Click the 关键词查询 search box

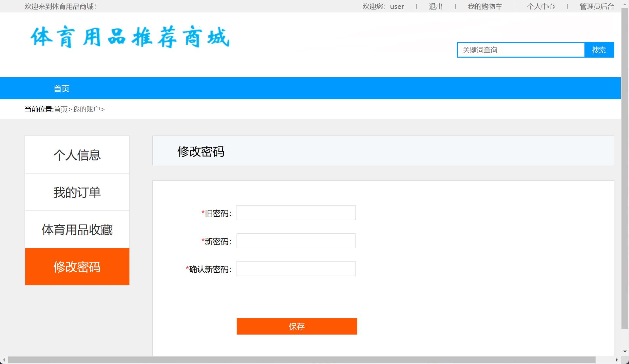coord(521,50)
